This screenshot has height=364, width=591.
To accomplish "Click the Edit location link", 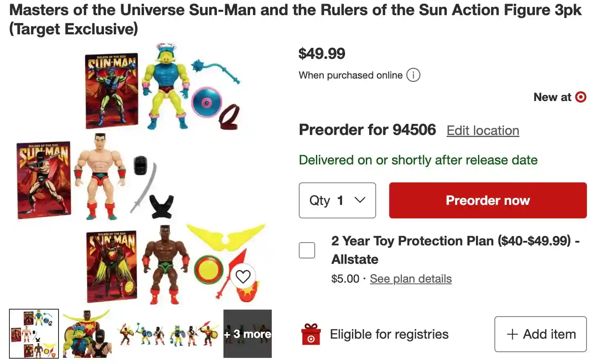I will point(483,130).
